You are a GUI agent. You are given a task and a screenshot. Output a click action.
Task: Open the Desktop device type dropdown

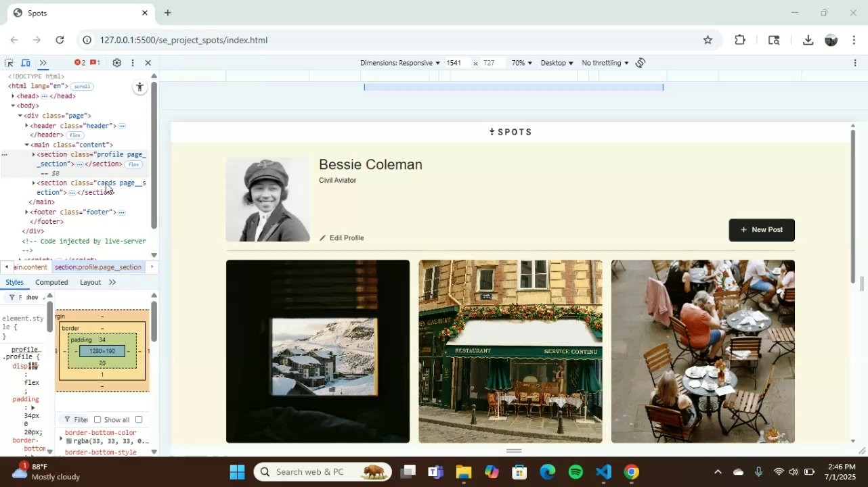[x=557, y=63]
